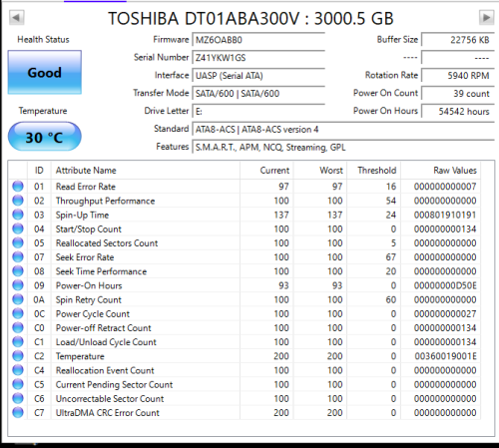Click status orb for Uncorrectable Sector Count
The height and width of the screenshot is (448, 499).
[18, 398]
